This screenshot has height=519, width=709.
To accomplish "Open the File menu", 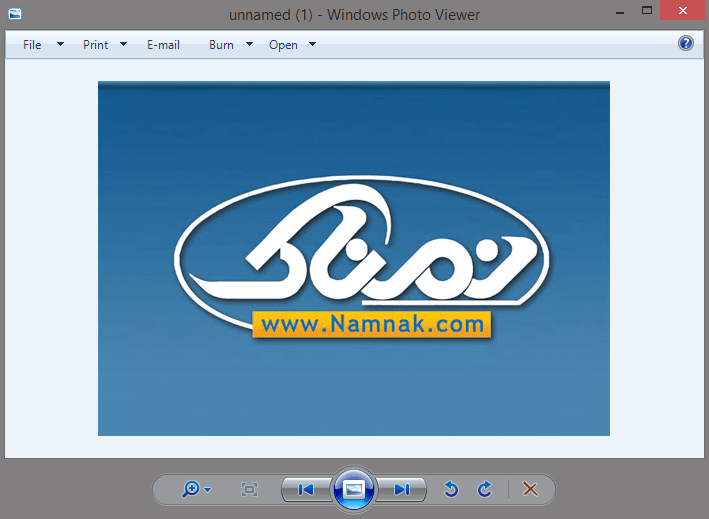I will point(32,45).
